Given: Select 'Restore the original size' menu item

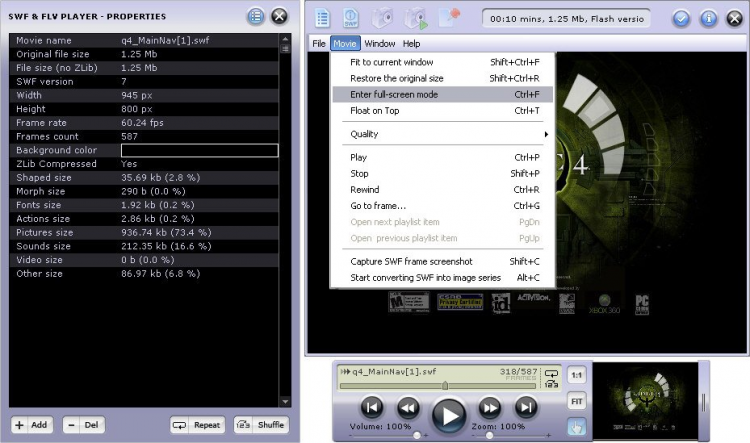Looking at the screenshot, I should (x=442, y=78).
